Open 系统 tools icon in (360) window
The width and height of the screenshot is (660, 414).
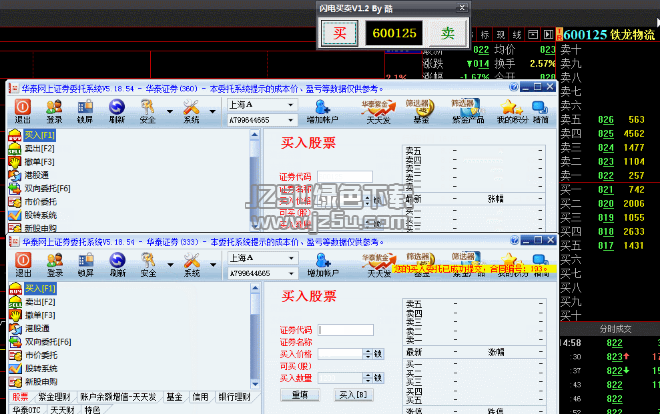coord(191,111)
